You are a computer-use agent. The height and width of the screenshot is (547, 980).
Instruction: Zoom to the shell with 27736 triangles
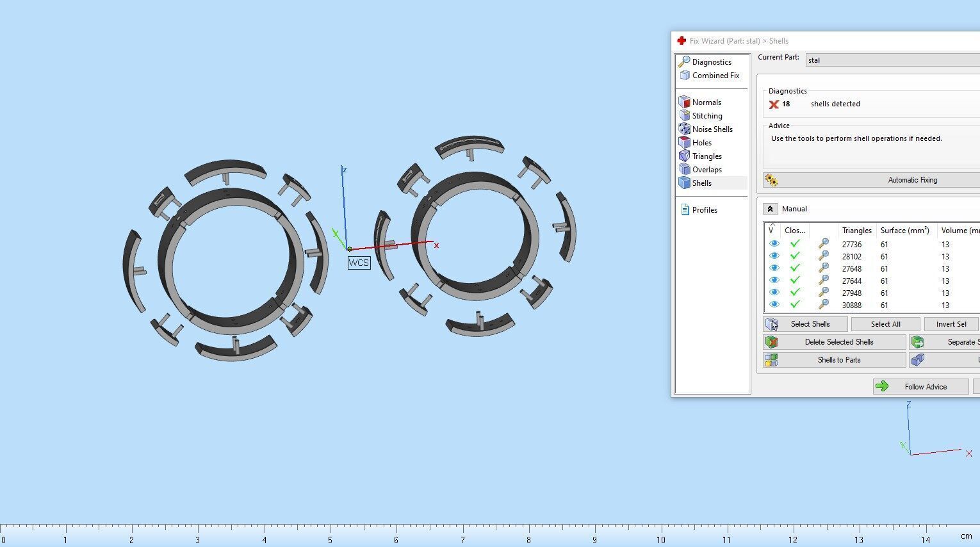pos(824,244)
